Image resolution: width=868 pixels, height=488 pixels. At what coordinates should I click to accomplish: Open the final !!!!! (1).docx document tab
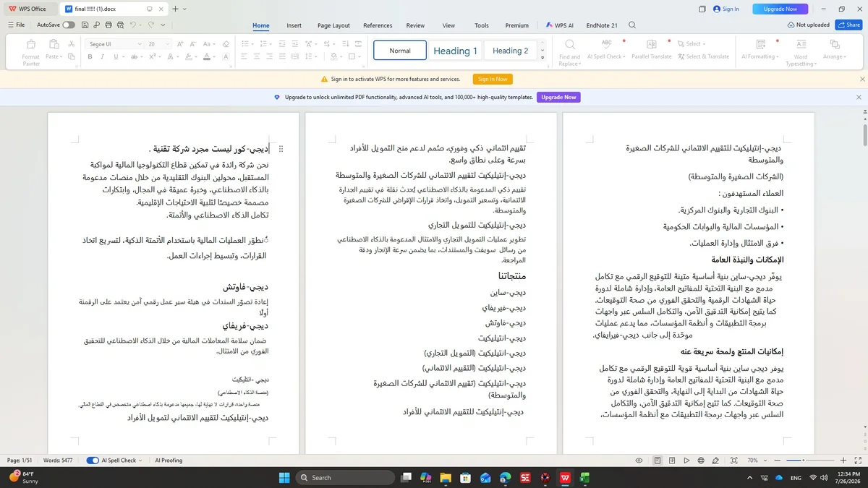114,9
